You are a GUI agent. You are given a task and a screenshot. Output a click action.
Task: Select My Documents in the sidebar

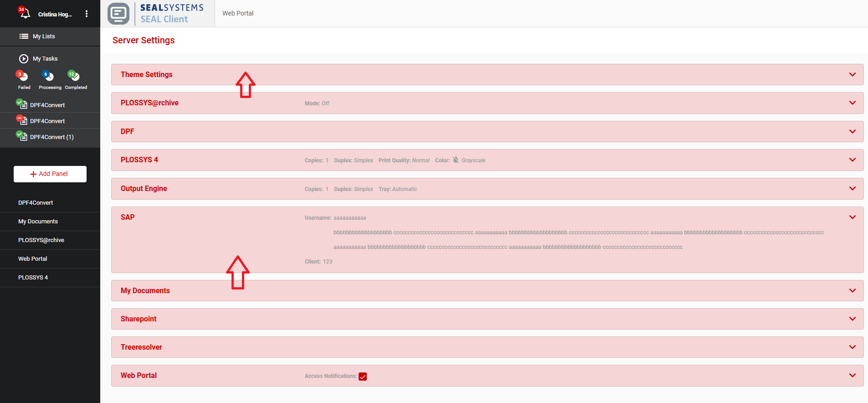pyautogui.click(x=38, y=222)
